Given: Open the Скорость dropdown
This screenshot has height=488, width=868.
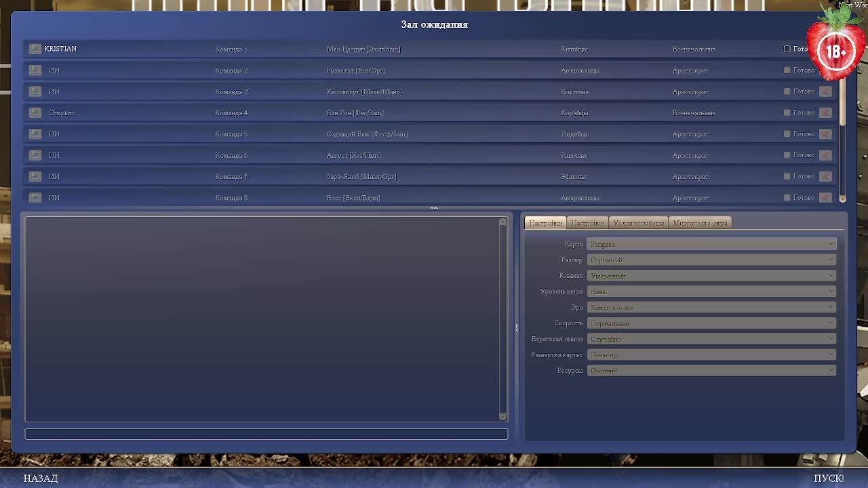Looking at the screenshot, I should [x=711, y=323].
